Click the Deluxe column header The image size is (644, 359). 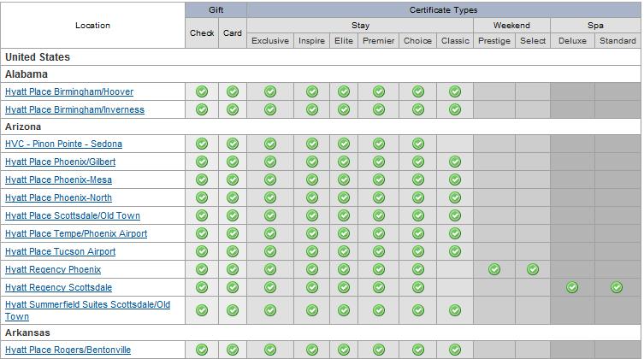tap(572, 41)
